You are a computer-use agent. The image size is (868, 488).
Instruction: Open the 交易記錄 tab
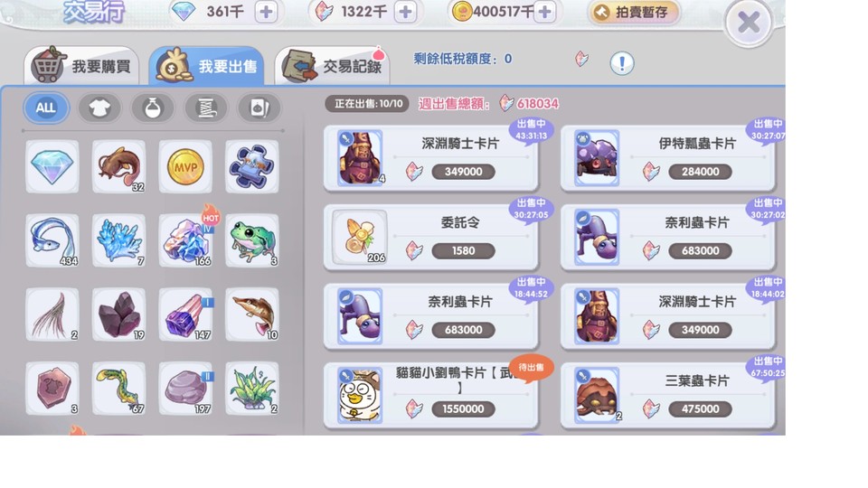tap(333, 65)
